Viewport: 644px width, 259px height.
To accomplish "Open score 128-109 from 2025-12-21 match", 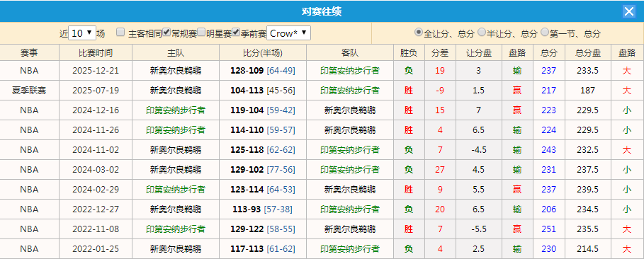I will coord(247,71).
